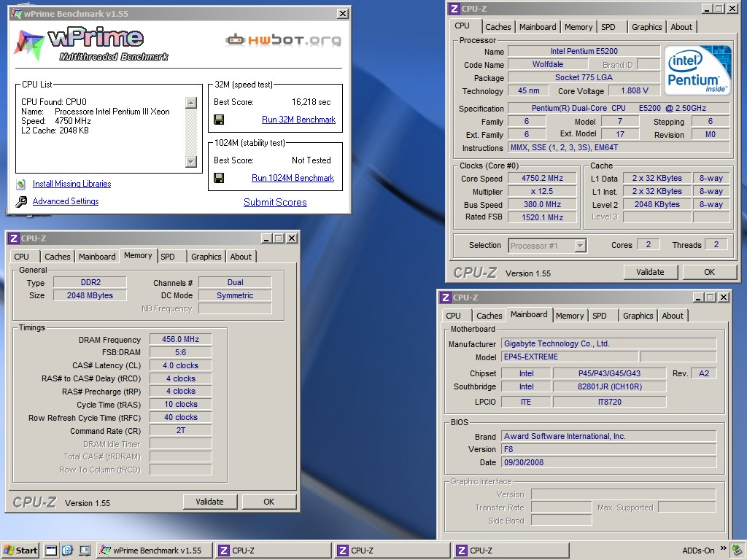Click the 16,218 sec best score text
The image size is (747, 560).
(311, 102)
